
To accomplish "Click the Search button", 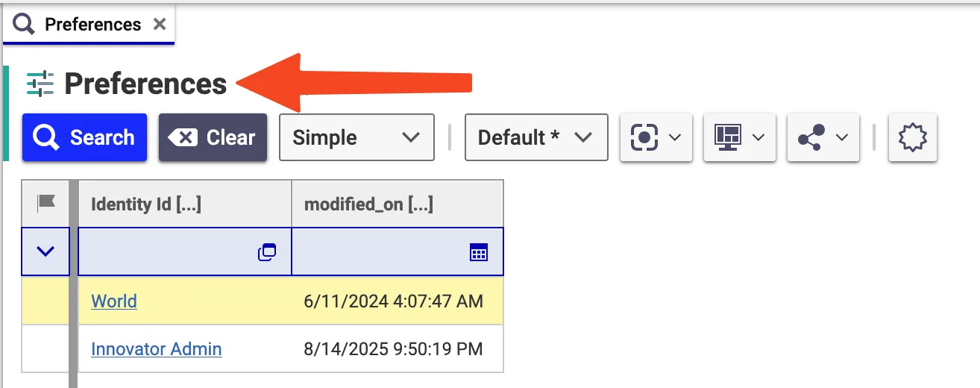I will point(84,137).
